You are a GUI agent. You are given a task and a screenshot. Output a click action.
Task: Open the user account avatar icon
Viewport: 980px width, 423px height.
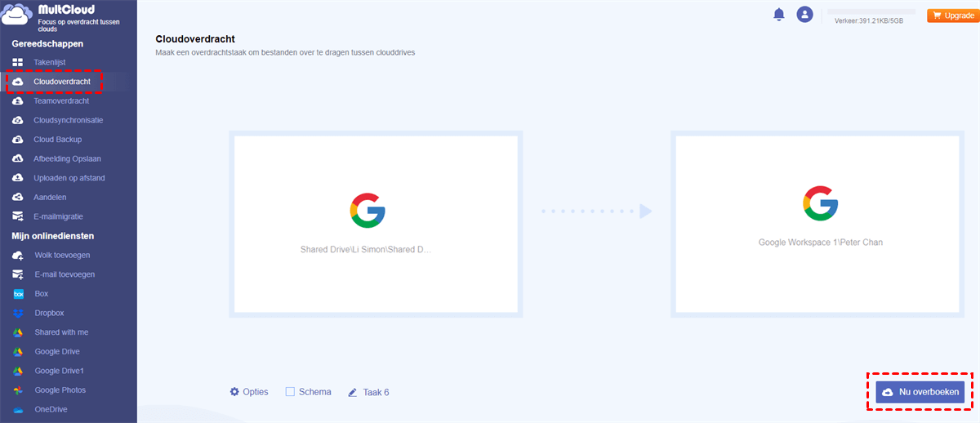(x=805, y=14)
